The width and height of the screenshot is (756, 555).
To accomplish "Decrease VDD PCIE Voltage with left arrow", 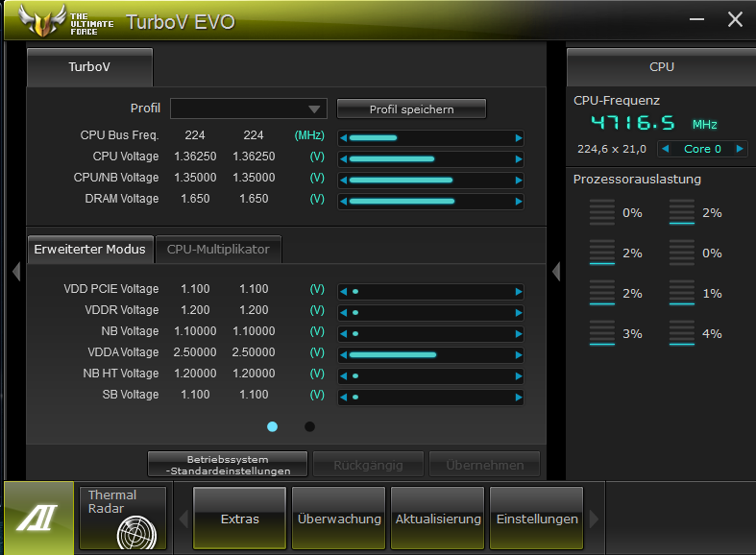I will point(343,292).
